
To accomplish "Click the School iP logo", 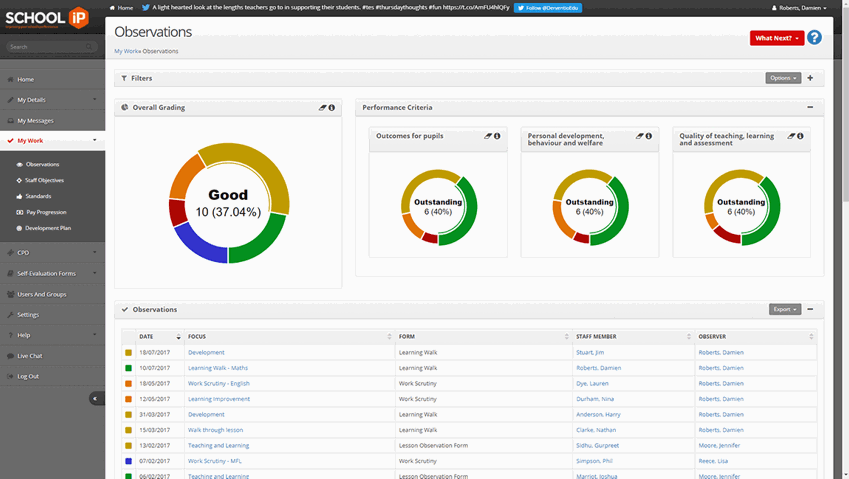I will pyautogui.click(x=47, y=18).
